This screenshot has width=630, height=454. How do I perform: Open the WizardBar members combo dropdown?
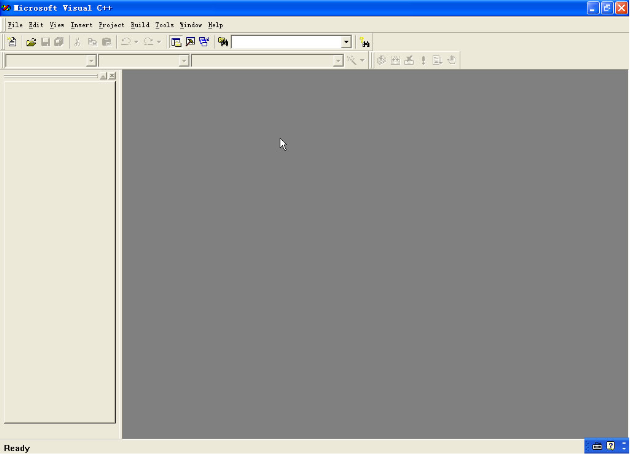338,61
